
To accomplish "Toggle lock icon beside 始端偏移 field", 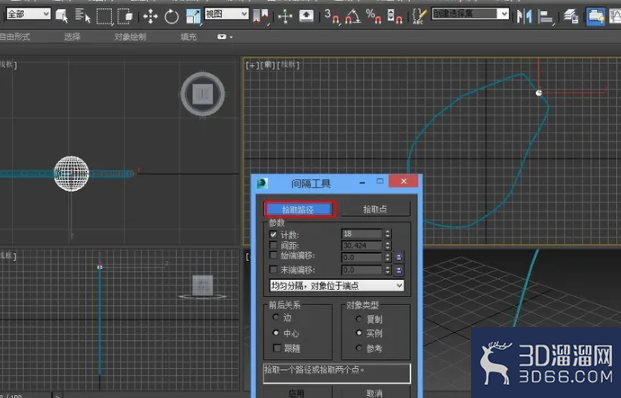I will [398, 257].
